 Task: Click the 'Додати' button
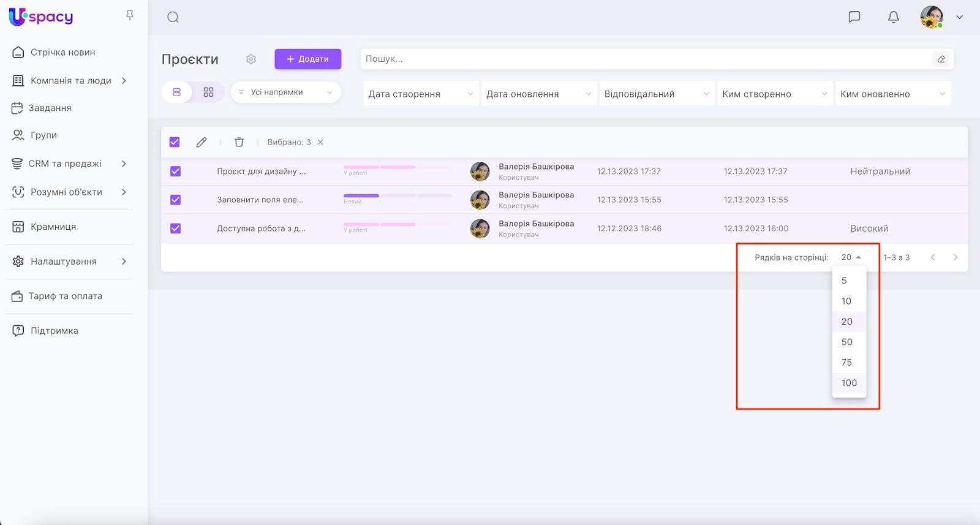[307, 59]
